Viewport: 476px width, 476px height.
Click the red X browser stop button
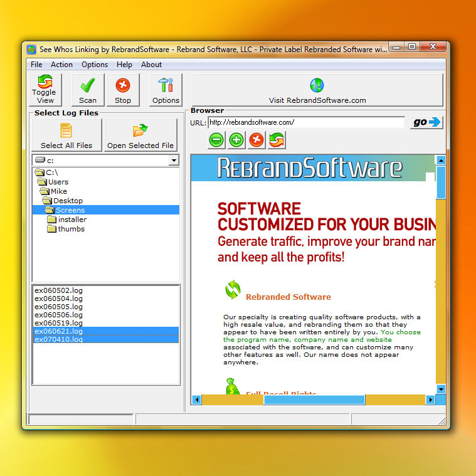(x=257, y=140)
